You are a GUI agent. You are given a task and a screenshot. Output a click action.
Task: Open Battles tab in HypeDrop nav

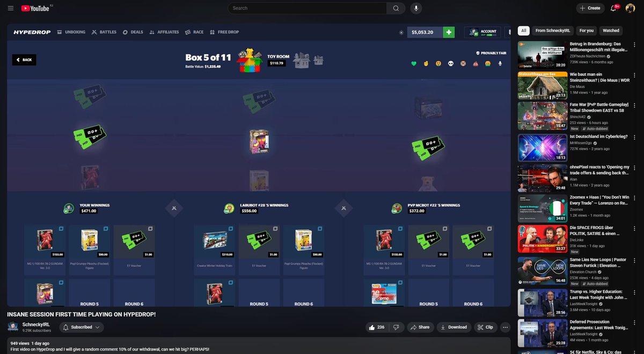coord(104,32)
